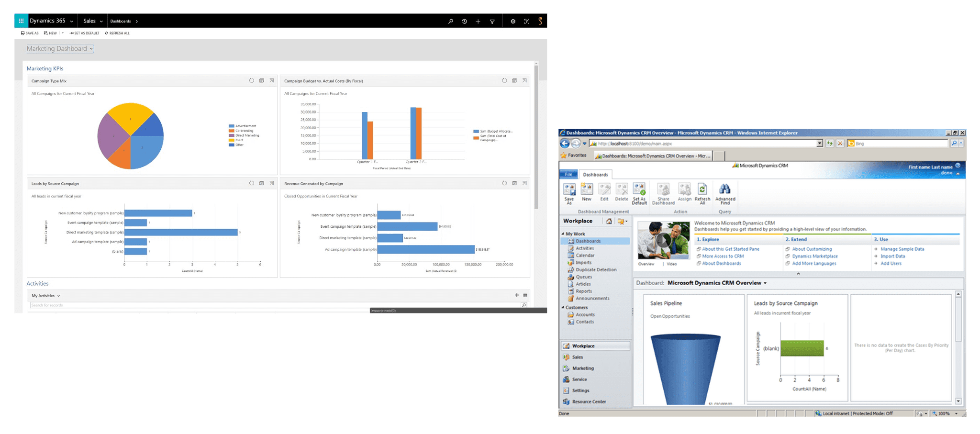Select Activities in My Work tree
The width and height of the screenshot is (980, 434).
click(x=584, y=248)
